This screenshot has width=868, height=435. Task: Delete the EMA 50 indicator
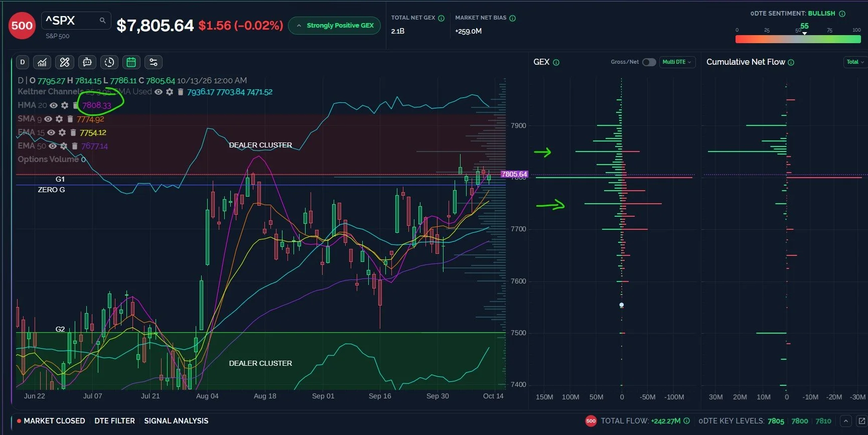click(x=75, y=146)
